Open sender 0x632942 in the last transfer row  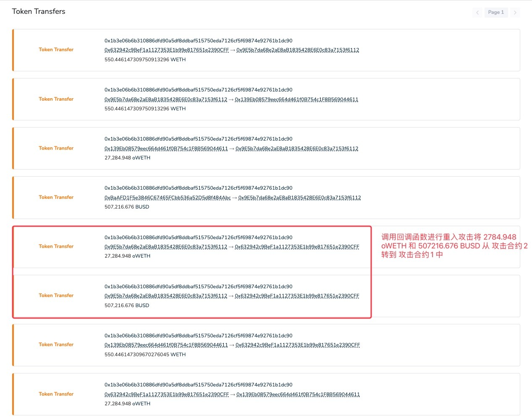[x=167, y=394]
